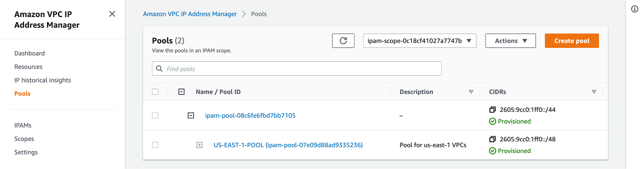644x169 pixels.
Task: Click the Pools breadcrumb text
Action: 259,14
